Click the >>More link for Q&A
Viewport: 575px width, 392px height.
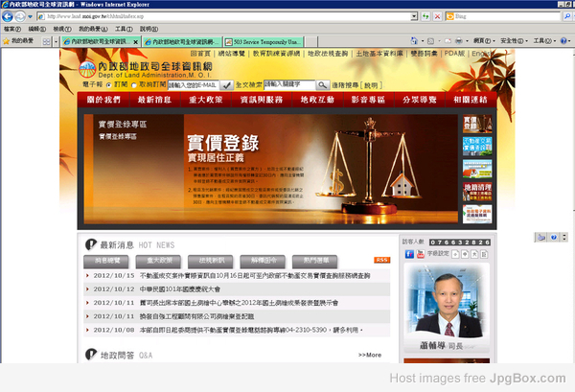tap(370, 355)
